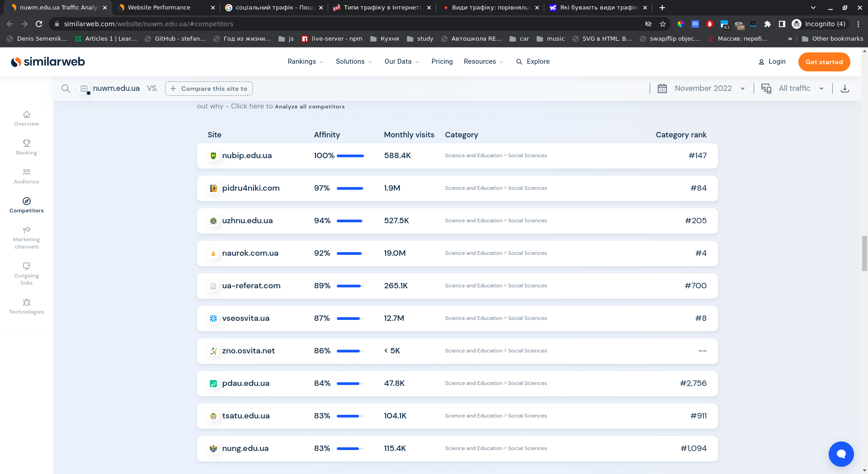Click the affinity bar for nubip.edu.ua

[350, 156]
